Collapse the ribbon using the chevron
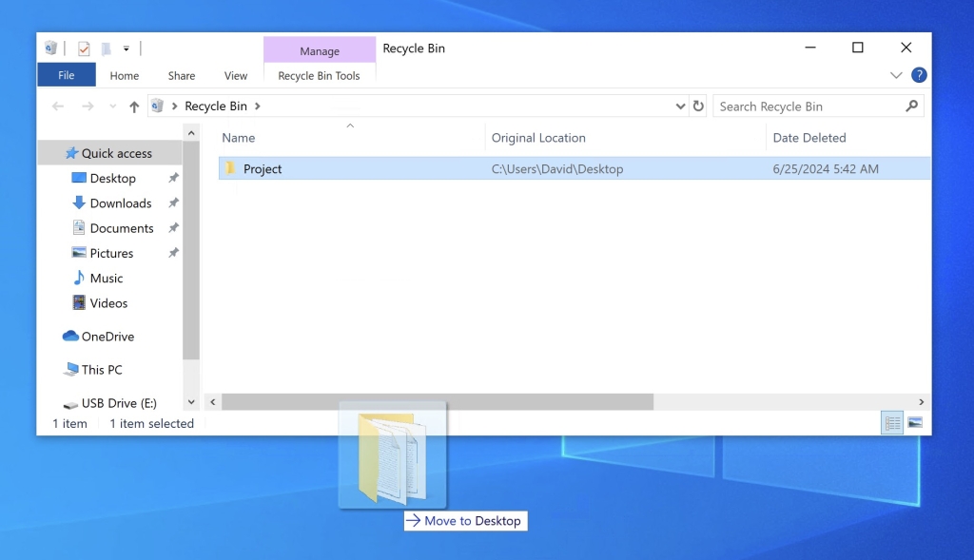The width and height of the screenshot is (974, 560). tap(895, 75)
